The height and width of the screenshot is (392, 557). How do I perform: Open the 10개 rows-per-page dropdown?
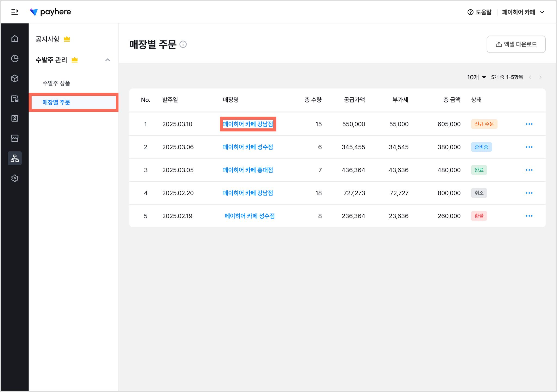[x=476, y=77]
